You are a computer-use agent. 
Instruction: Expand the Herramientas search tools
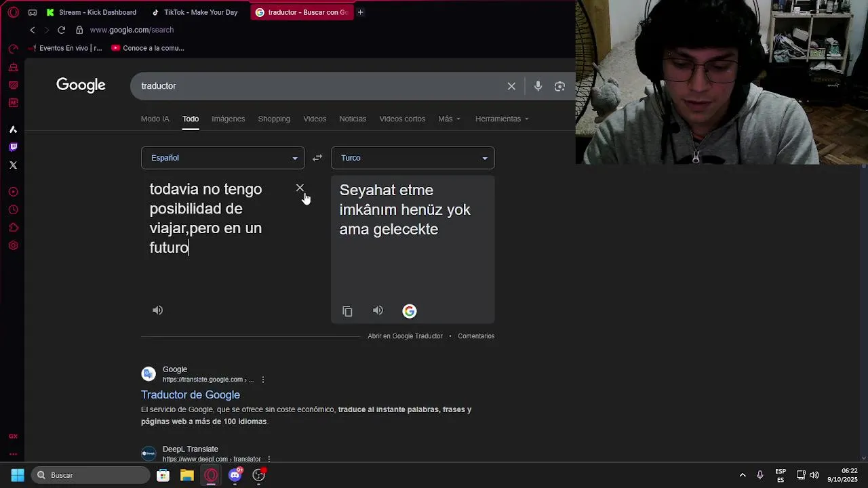502,119
